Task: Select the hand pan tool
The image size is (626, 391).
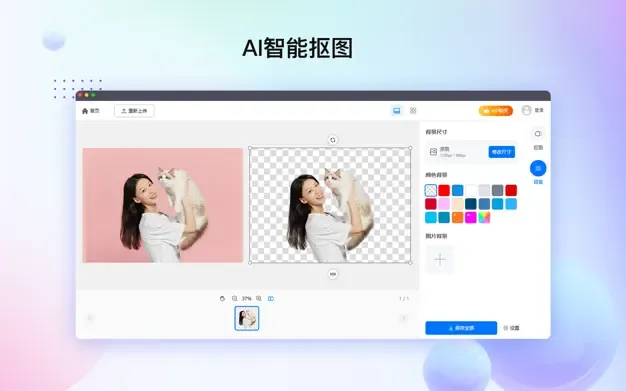Action: click(222, 298)
